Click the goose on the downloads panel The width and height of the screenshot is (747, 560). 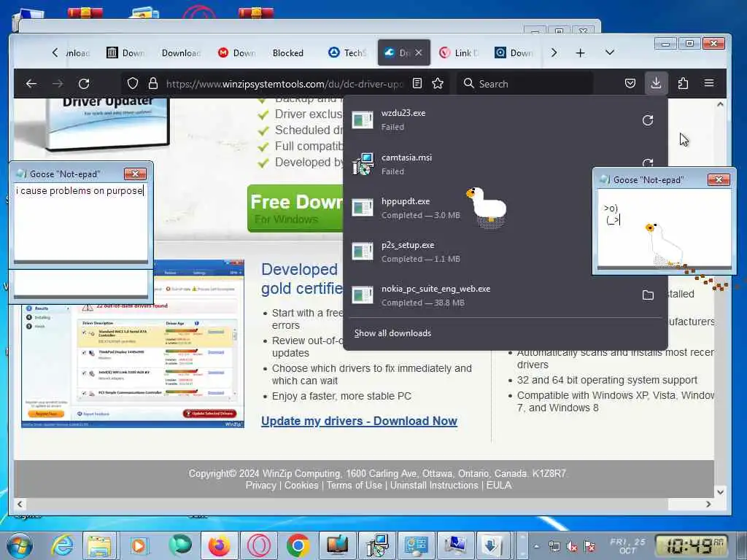coord(487,207)
